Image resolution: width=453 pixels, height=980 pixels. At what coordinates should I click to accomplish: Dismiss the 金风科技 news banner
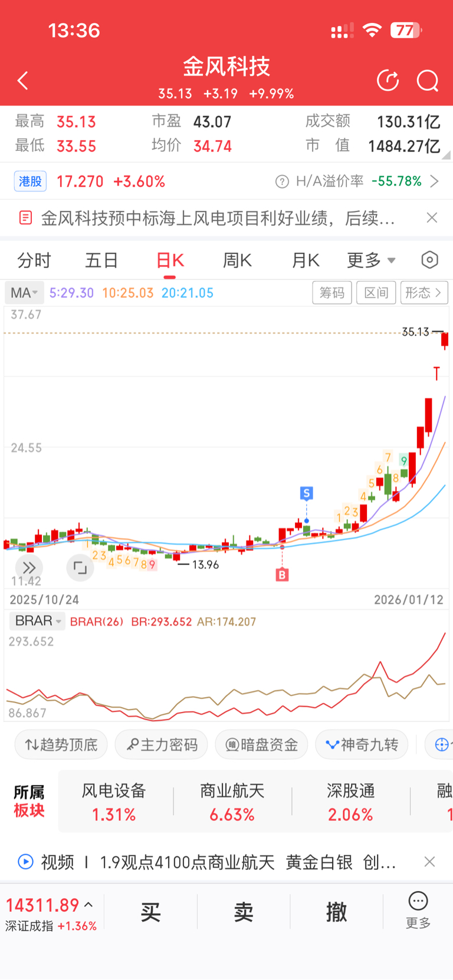tap(432, 218)
